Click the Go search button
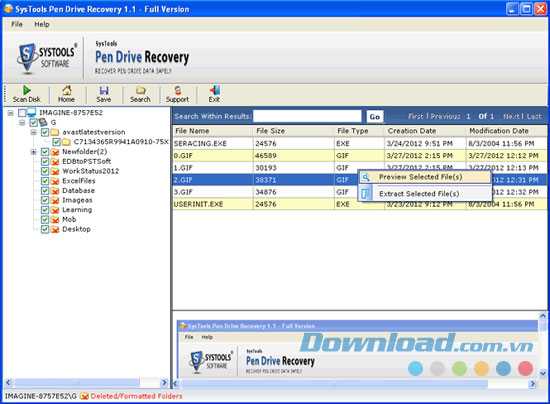Viewport: 550px width, 404px height. click(x=375, y=117)
